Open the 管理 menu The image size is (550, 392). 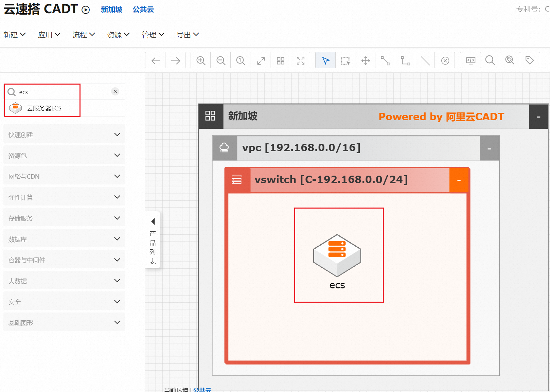(153, 35)
